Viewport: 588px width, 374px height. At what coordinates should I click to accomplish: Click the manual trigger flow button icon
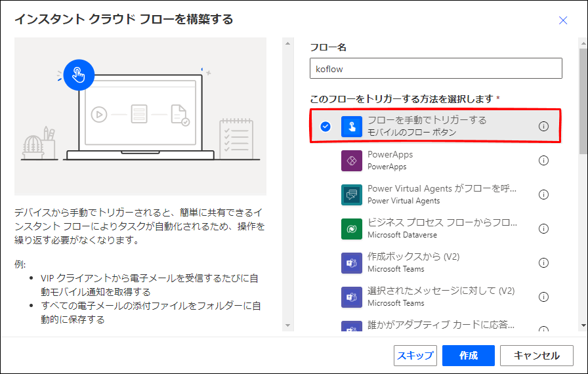pyautogui.click(x=351, y=126)
